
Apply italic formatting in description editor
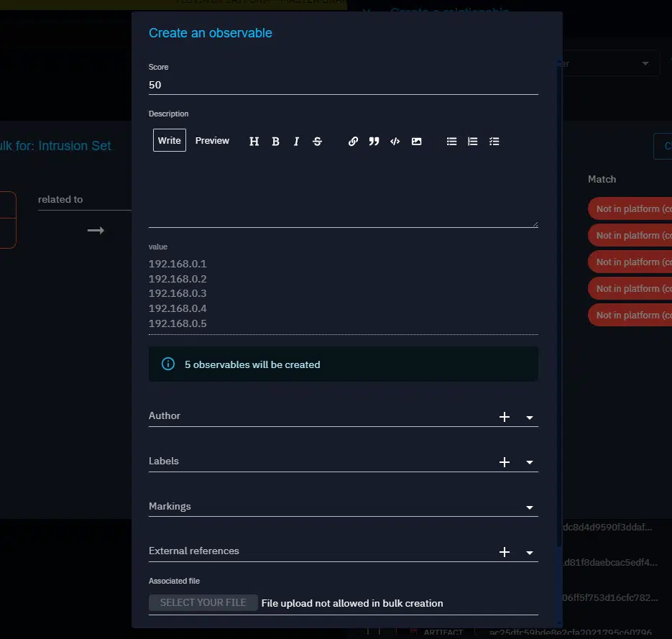[296, 142]
